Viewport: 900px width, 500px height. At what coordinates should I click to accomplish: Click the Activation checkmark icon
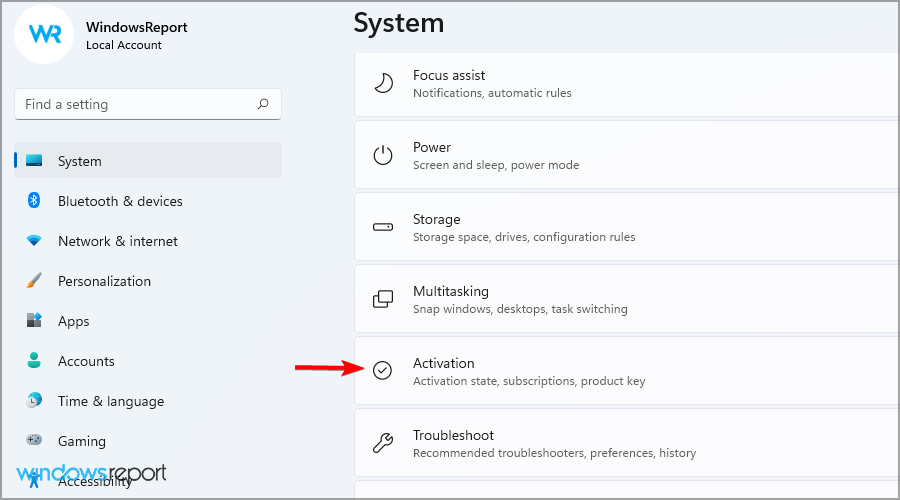click(x=383, y=371)
